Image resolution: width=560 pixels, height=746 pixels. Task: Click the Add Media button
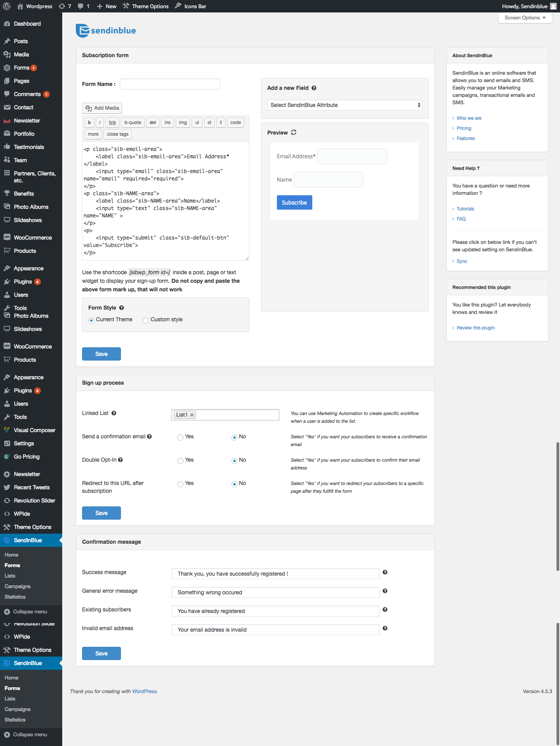tap(102, 108)
